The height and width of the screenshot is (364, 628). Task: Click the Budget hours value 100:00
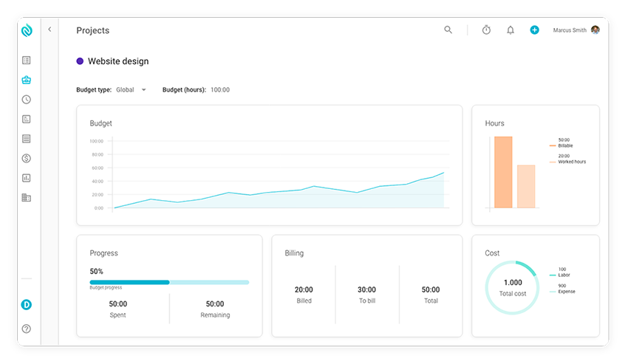[220, 90]
